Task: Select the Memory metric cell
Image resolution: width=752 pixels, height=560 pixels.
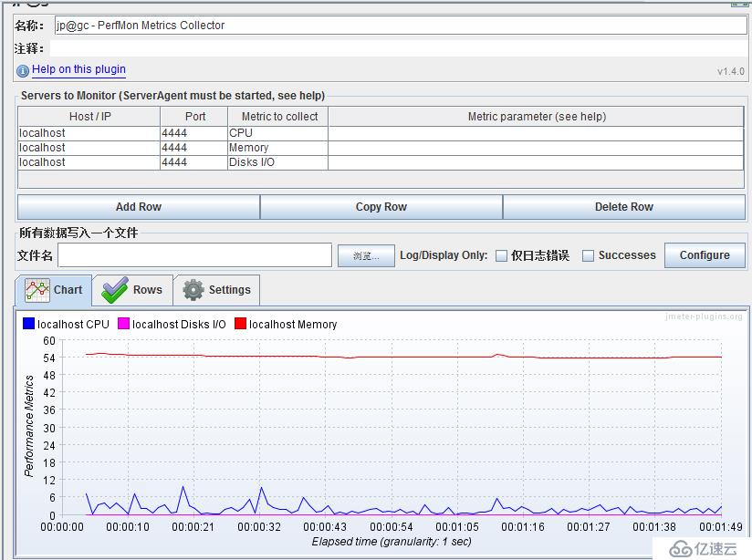Action: point(277,148)
